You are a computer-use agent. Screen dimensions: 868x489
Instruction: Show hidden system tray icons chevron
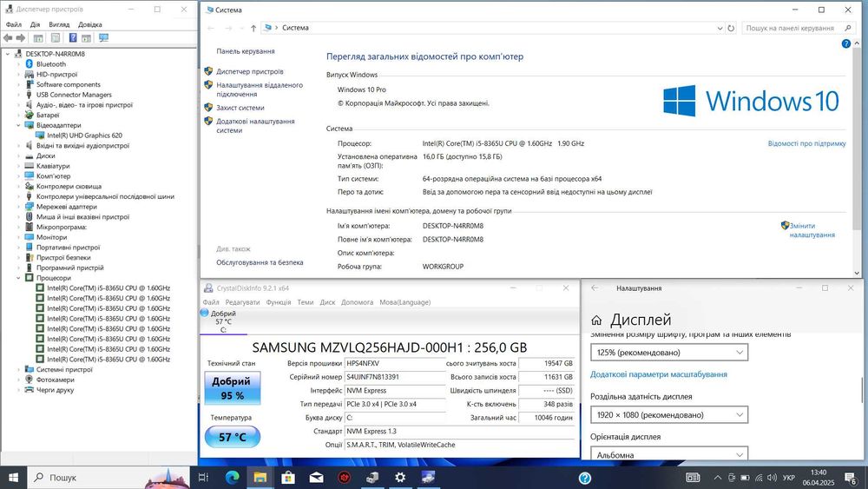click(x=718, y=478)
